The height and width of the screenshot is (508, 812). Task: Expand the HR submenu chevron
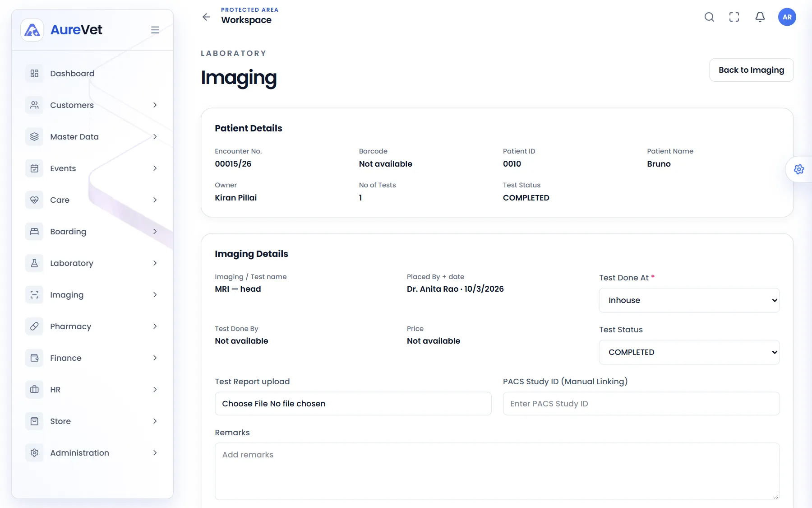coord(155,390)
